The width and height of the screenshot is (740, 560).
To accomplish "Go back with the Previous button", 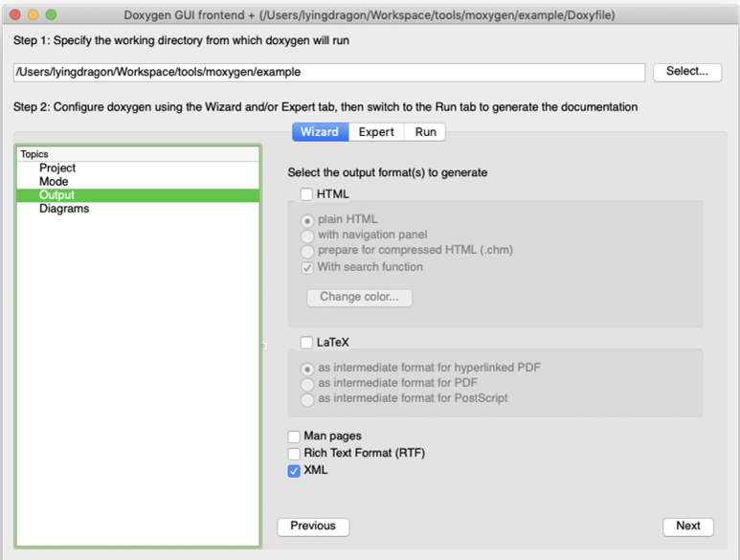I will 313,526.
